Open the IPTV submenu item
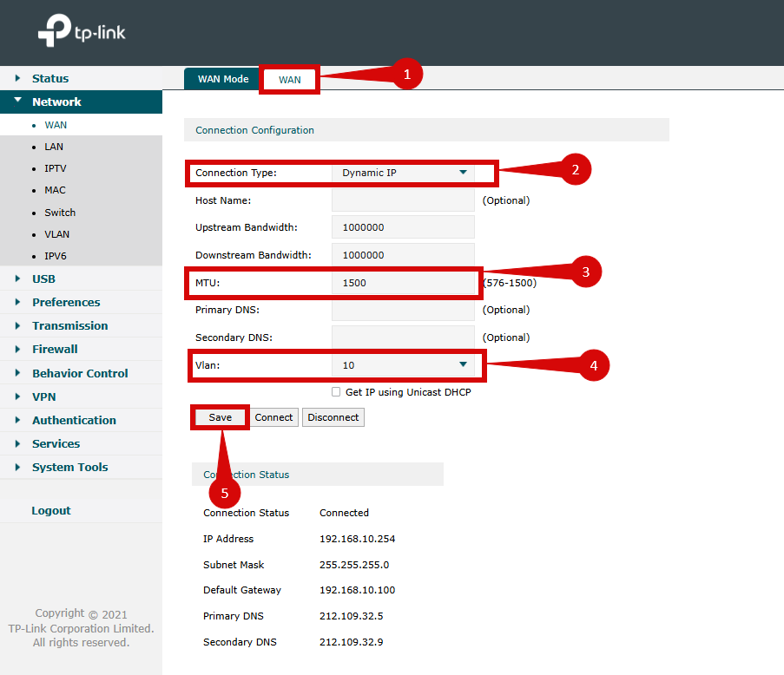Image resolution: width=784 pixels, height=675 pixels. [56, 168]
